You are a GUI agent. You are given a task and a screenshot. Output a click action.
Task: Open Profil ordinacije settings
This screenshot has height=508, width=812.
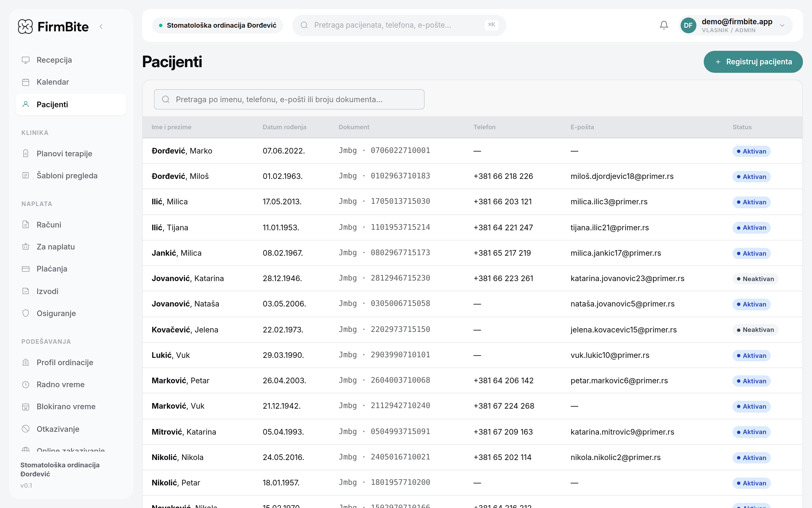[71, 362]
